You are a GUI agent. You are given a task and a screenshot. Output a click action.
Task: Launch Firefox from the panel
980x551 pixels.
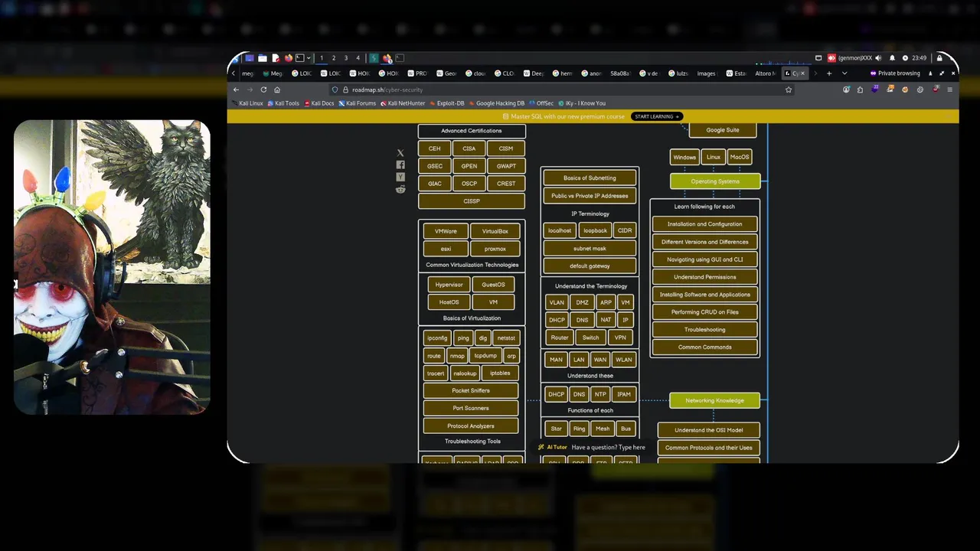(289, 58)
